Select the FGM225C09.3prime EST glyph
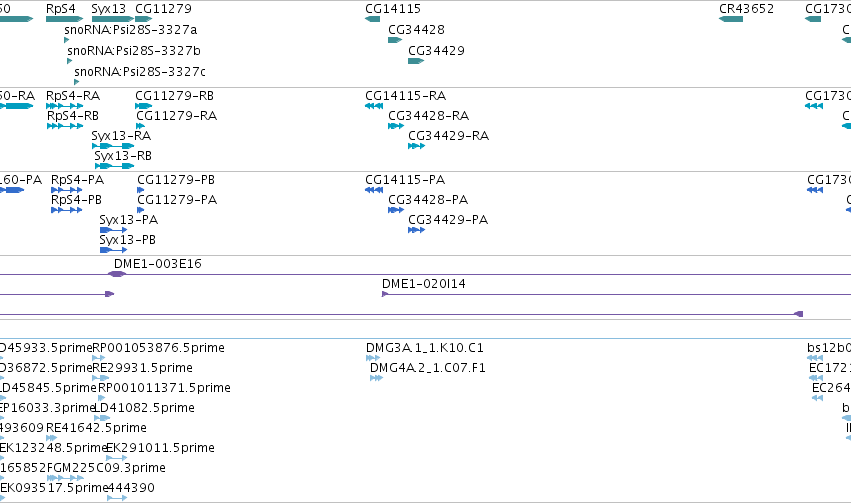Viewport: 851px width, 503px height. click(x=66, y=478)
